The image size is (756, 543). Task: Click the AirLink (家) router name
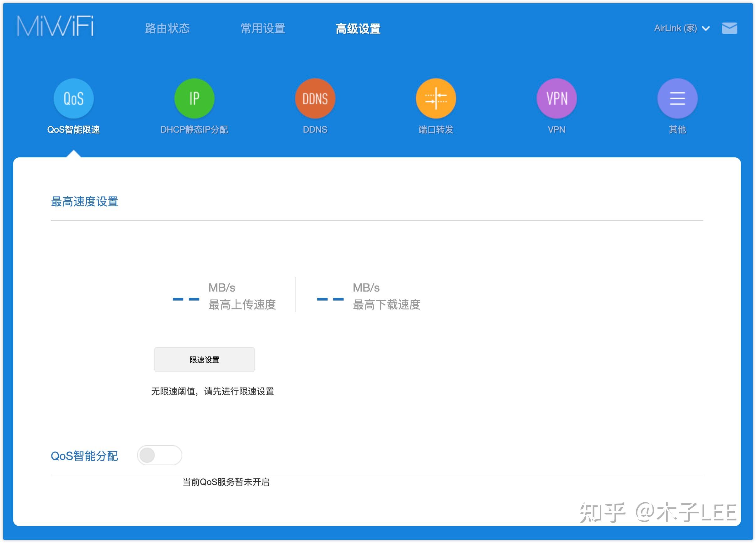tap(675, 28)
